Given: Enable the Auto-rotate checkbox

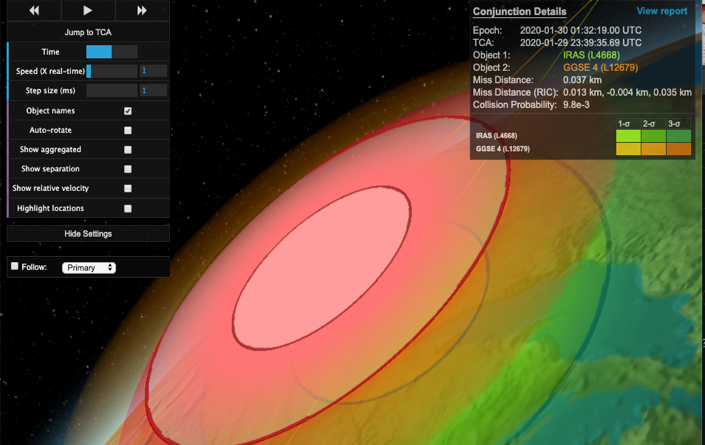Looking at the screenshot, I should (x=128, y=130).
